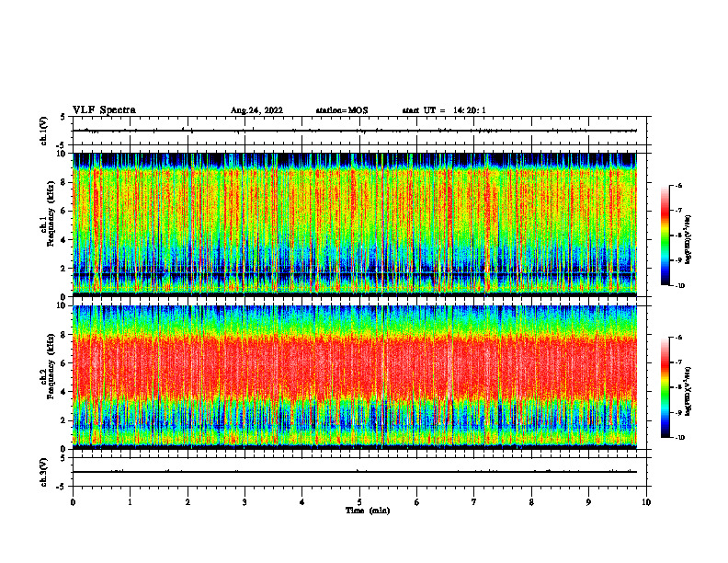Click the ch.2 frequency tick '8'

(64, 335)
